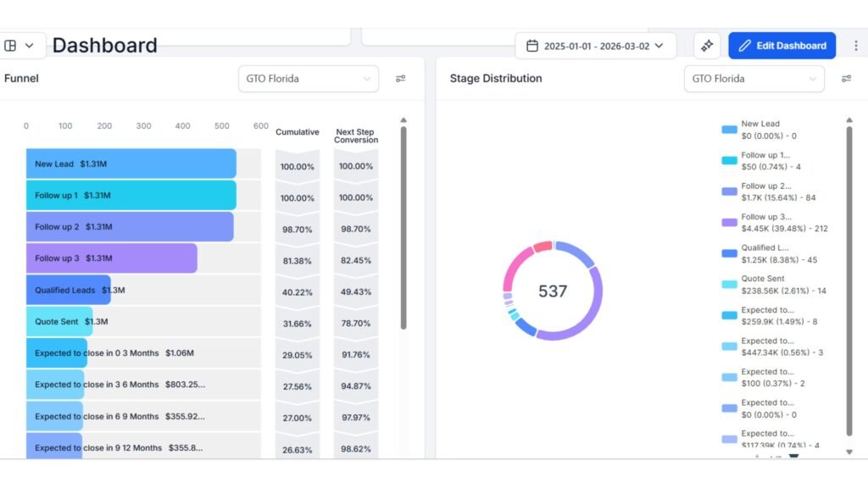Expand the chevron next to the layout icon
The image size is (868, 488).
coord(28,45)
